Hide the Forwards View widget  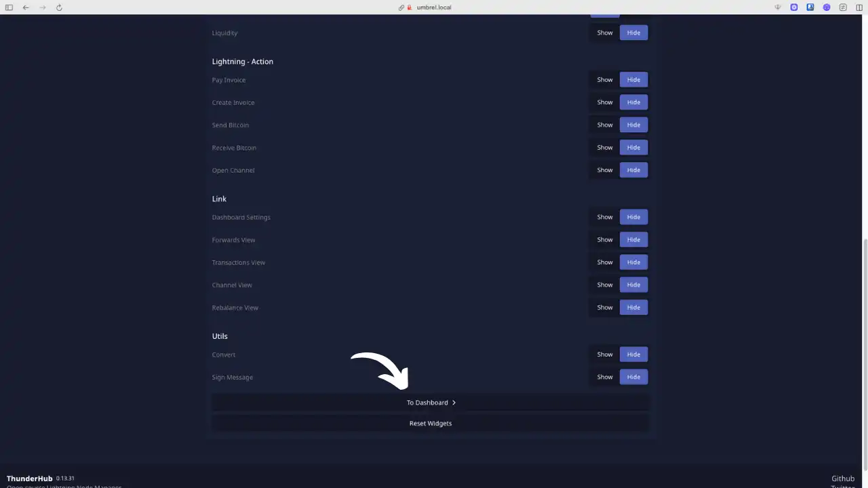tap(633, 240)
